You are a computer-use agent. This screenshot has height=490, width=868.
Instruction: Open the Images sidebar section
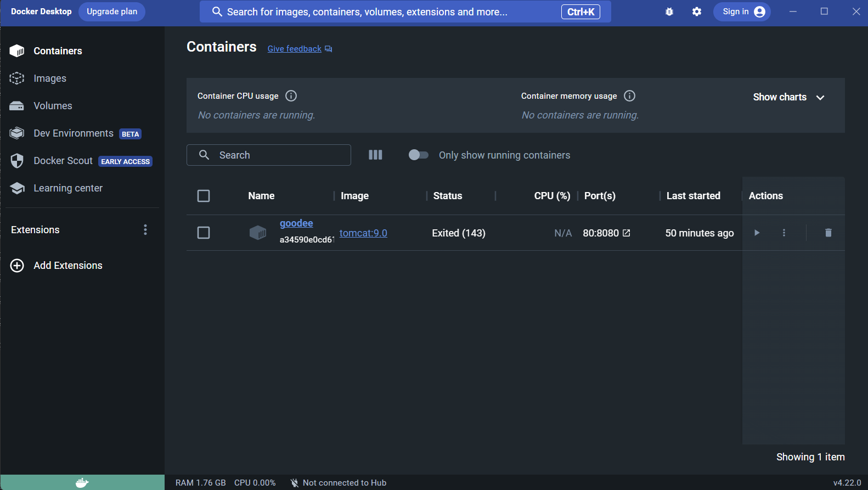(x=82, y=78)
